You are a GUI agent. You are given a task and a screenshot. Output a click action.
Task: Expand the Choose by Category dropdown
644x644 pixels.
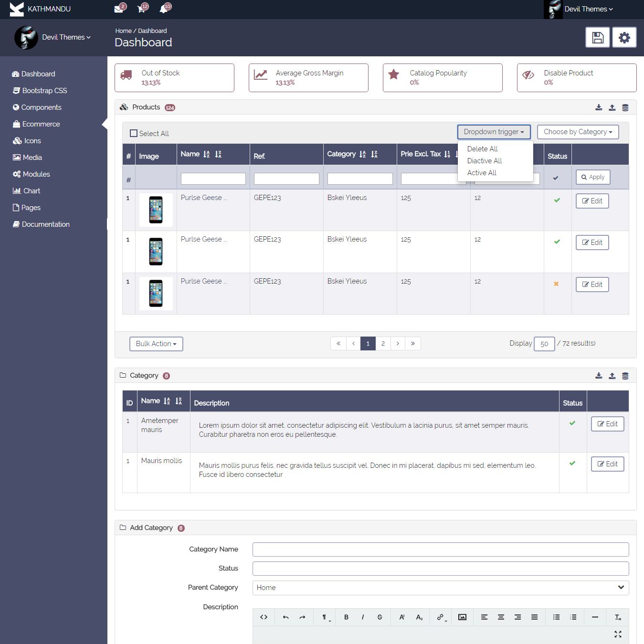coord(578,132)
